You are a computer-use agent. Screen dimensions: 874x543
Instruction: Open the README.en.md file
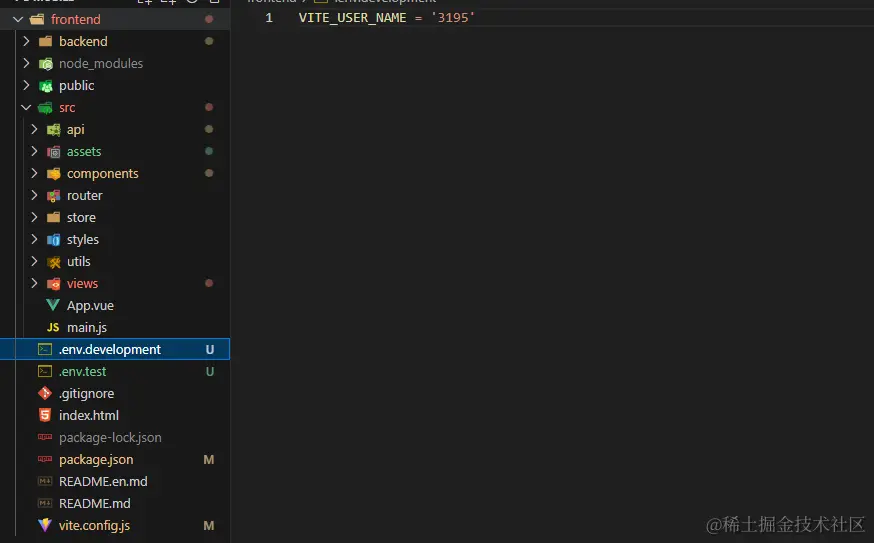[x=103, y=481]
